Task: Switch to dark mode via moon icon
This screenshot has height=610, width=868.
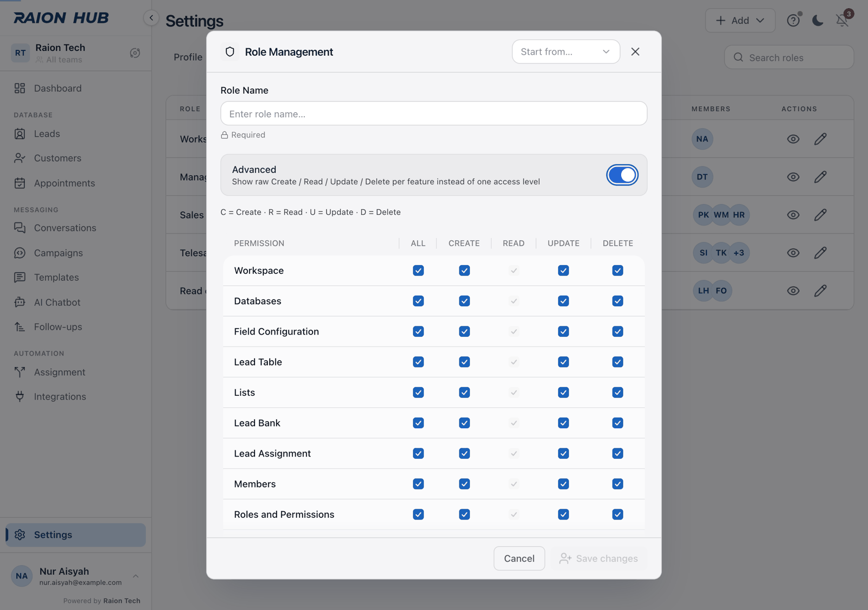Action: [818, 20]
